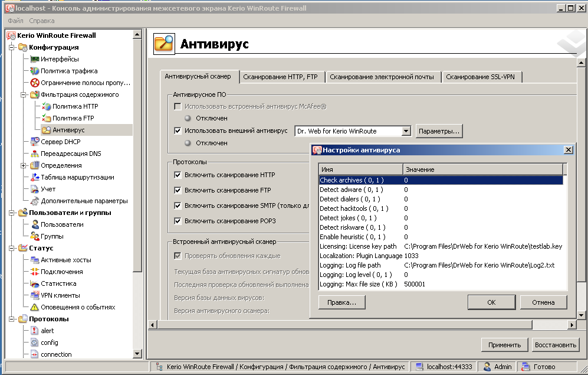Open the Файл menu
This screenshot has width=588, height=375.
coord(15,21)
